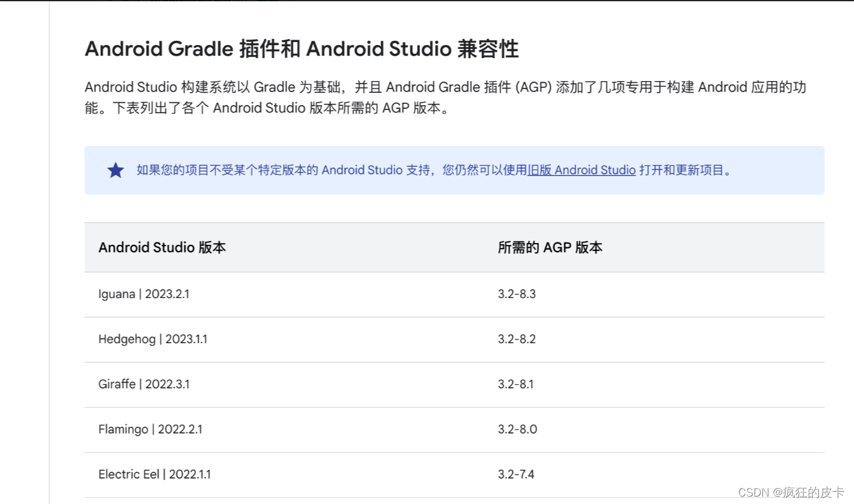Click the paragraph starting Android Studio 构建系统
854x504 pixels.
446,97
